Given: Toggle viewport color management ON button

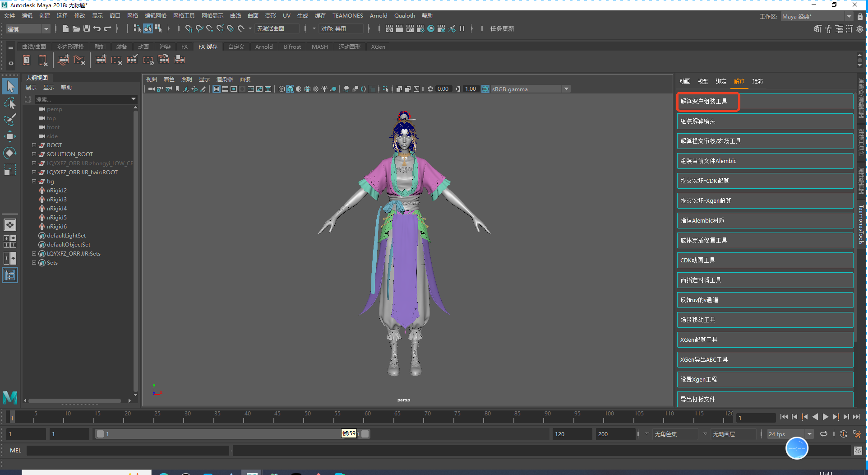Looking at the screenshot, I should point(485,89).
